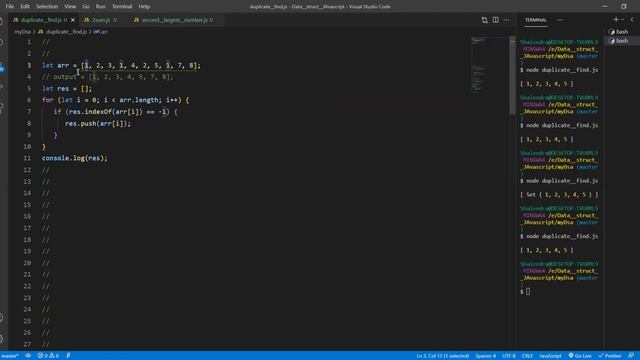Split the editor to the right
The width and height of the screenshot is (640, 360).
coord(495,20)
